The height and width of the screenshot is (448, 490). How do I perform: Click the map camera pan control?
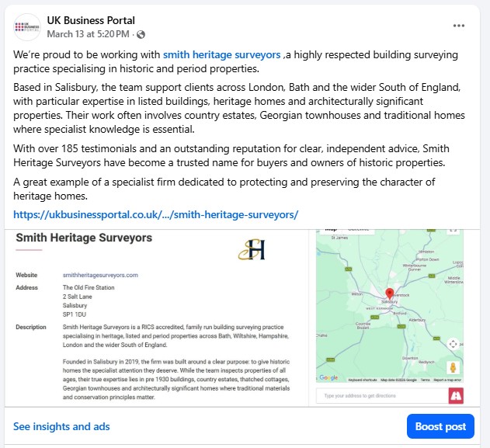tap(454, 343)
